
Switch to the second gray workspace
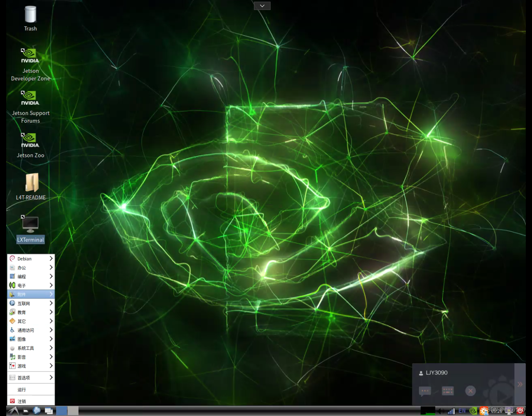point(73,411)
